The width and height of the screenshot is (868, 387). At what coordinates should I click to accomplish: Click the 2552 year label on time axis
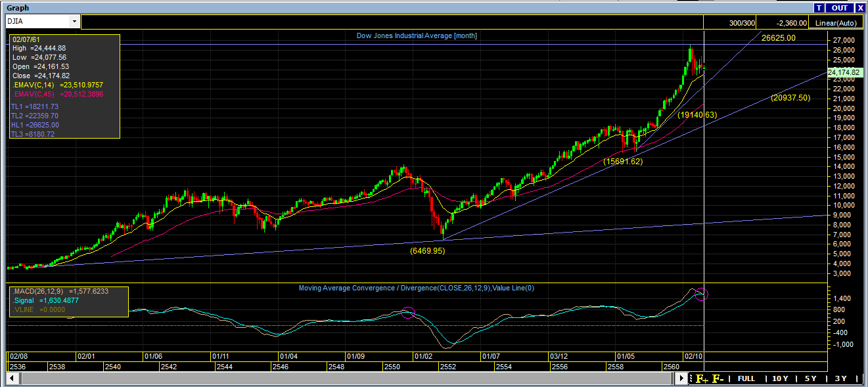[448, 366]
